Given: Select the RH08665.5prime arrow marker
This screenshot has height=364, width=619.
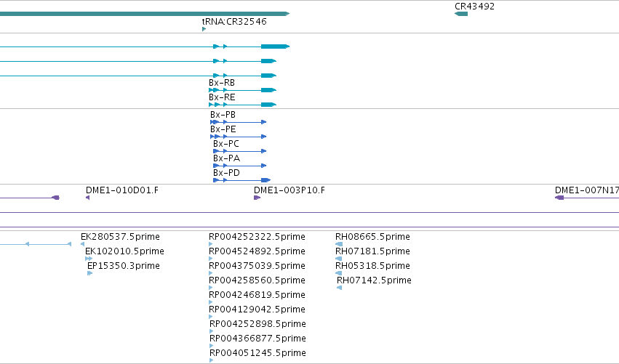Looking at the screenshot, I should point(339,244).
